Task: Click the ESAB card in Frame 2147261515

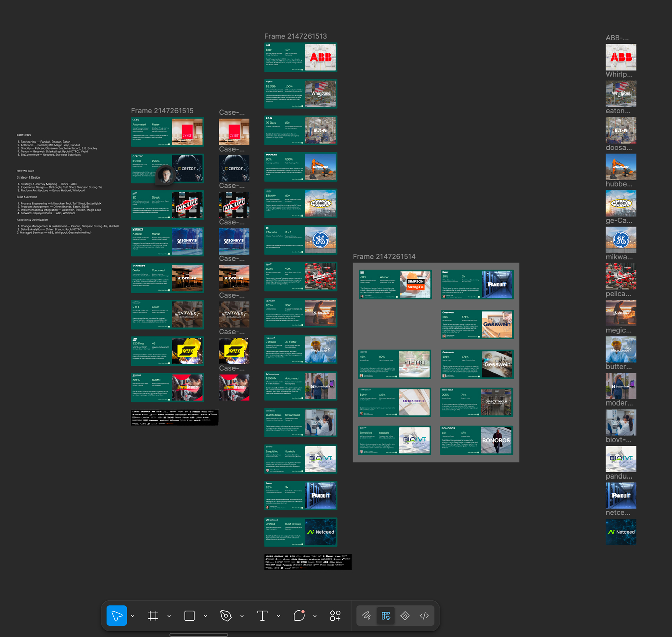Action: pyautogui.click(x=167, y=351)
